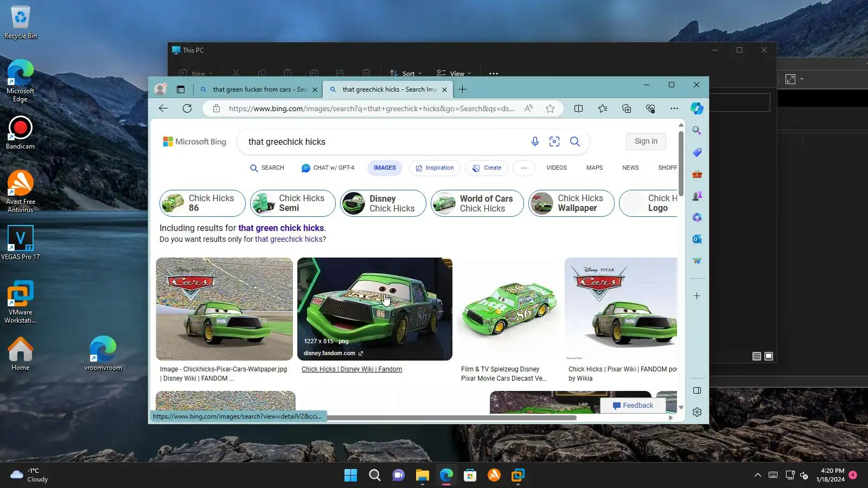Submit search with Bing magnifier icon

tap(575, 142)
